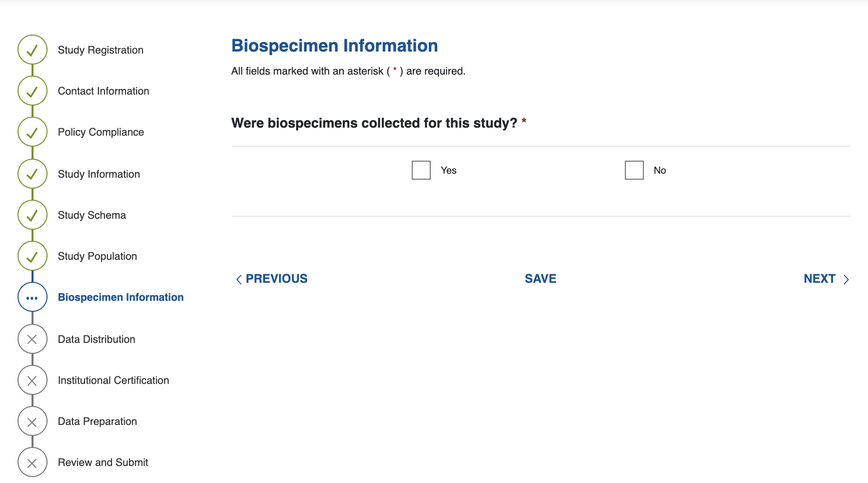Click the Study Registration checkmark step icon
Viewport: 868px width, 483px height.
[x=33, y=50]
